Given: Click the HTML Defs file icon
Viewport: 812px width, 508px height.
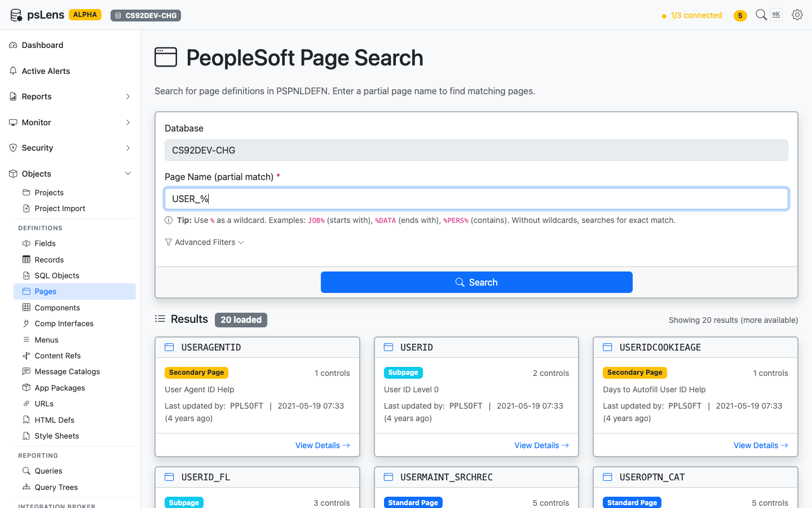Looking at the screenshot, I should (26, 420).
